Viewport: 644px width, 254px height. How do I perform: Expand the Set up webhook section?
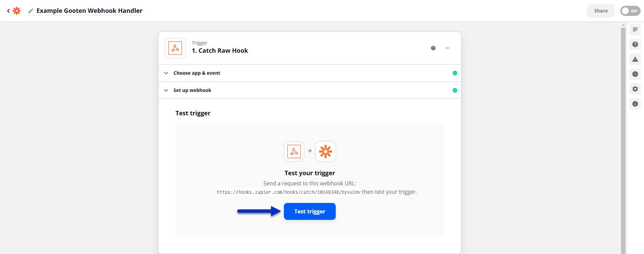click(310, 90)
